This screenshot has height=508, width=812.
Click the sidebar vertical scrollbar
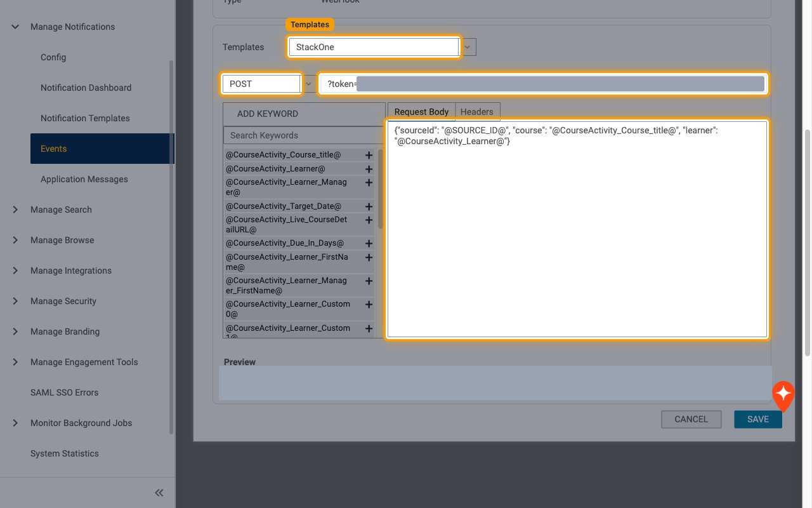[x=171, y=248]
